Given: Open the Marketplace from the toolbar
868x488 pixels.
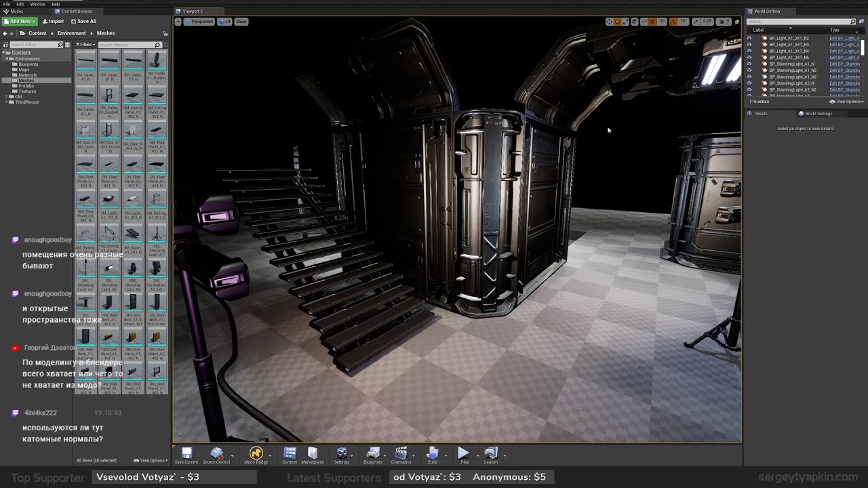Looking at the screenshot, I should [313, 455].
